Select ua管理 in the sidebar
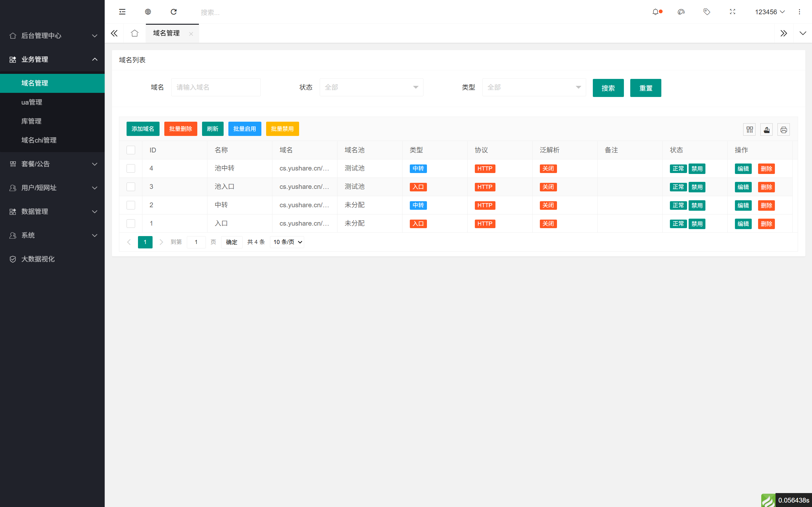 [x=31, y=102]
